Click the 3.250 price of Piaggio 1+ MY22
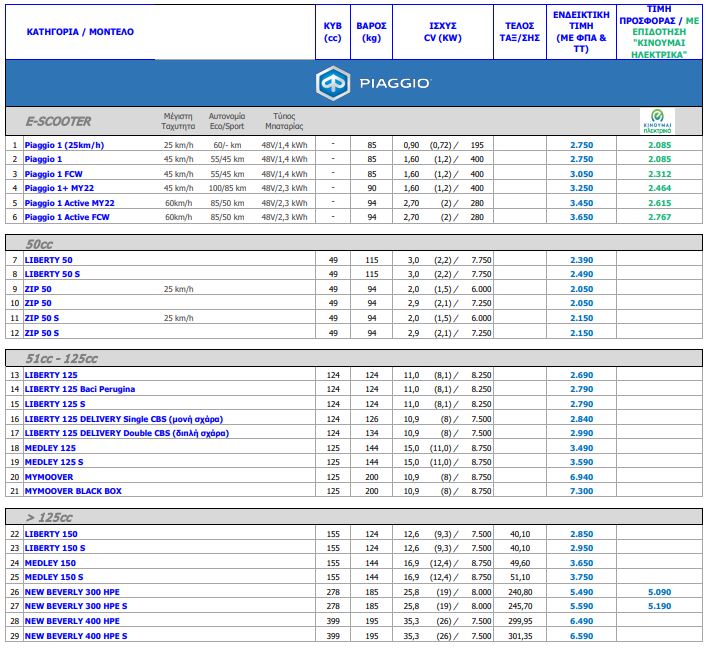This screenshot has height=651, width=709. click(581, 188)
